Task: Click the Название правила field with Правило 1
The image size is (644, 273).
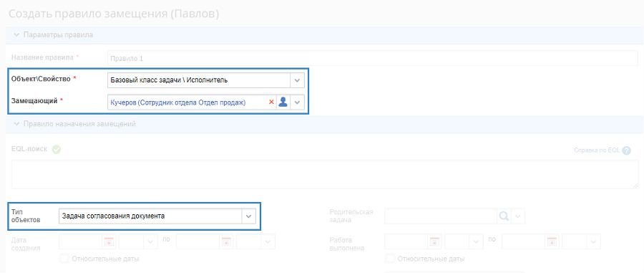Action: [373, 58]
